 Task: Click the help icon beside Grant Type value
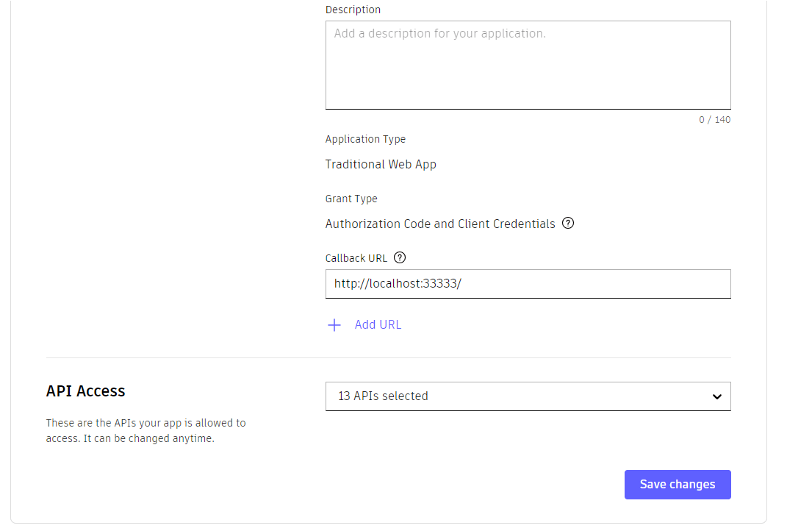click(x=568, y=224)
